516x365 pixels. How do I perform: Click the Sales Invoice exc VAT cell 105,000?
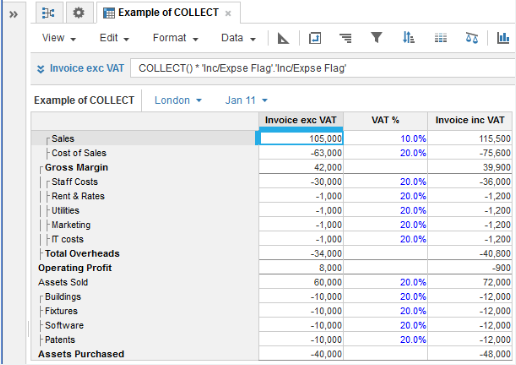(x=301, y=139)
